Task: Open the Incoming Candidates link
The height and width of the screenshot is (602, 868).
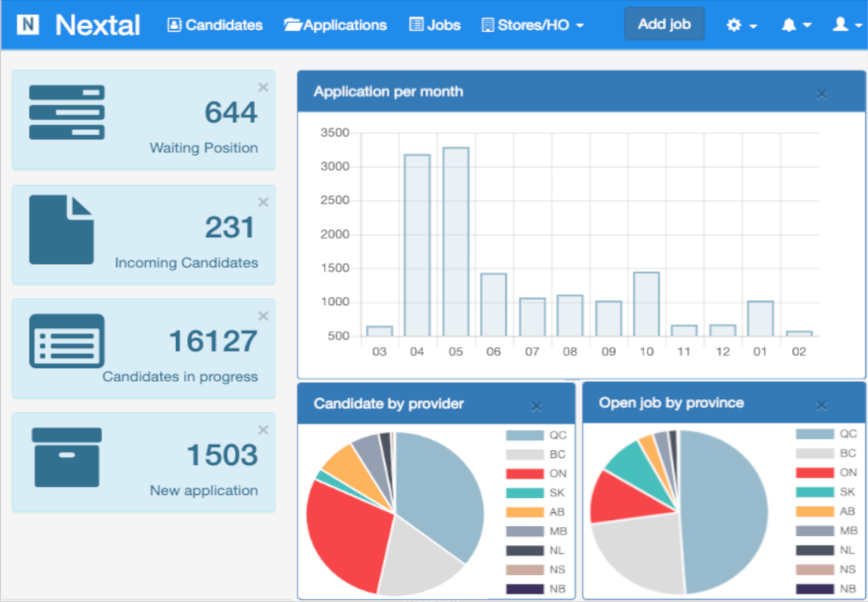Action: (x=186, y=263)
